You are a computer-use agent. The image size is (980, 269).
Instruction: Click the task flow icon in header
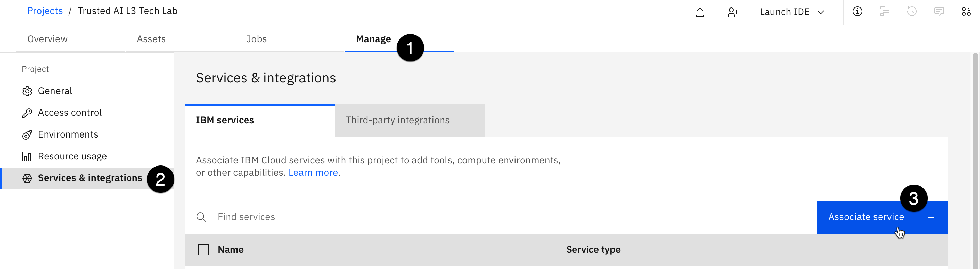coord(884,12)
